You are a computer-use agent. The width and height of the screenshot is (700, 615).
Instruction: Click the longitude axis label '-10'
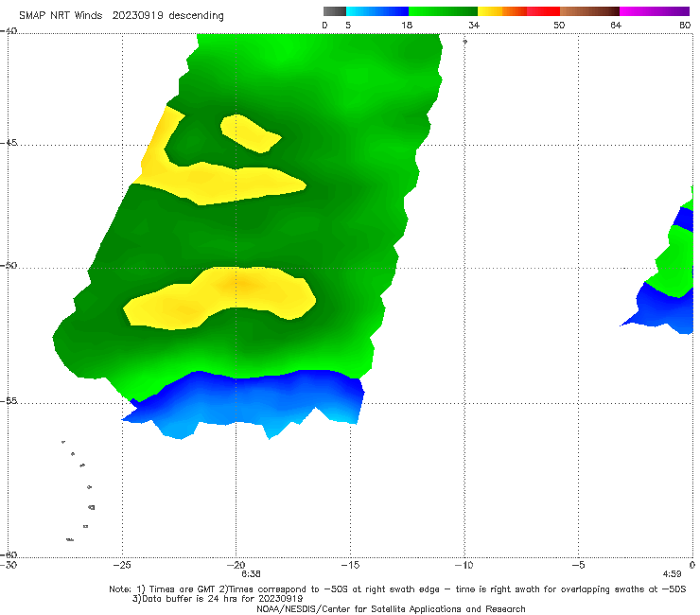point(464,565)
